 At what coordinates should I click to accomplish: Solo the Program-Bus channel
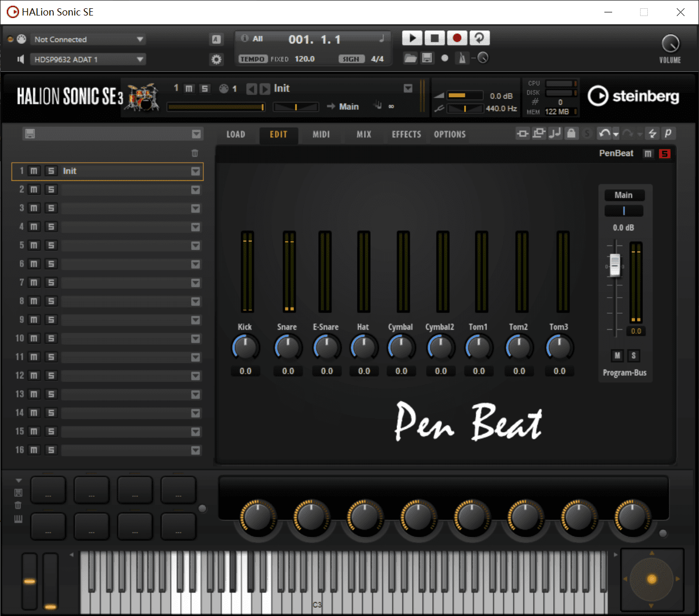tap(633, 356)
